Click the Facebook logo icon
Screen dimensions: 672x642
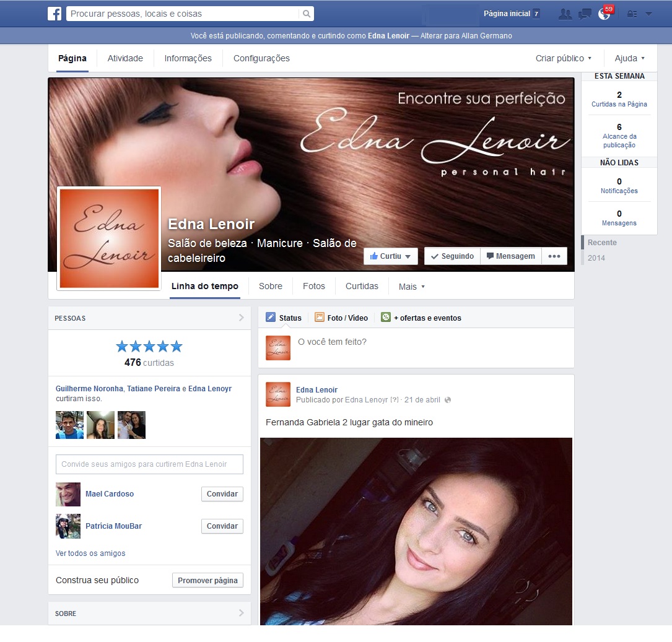tap(55, 14)
